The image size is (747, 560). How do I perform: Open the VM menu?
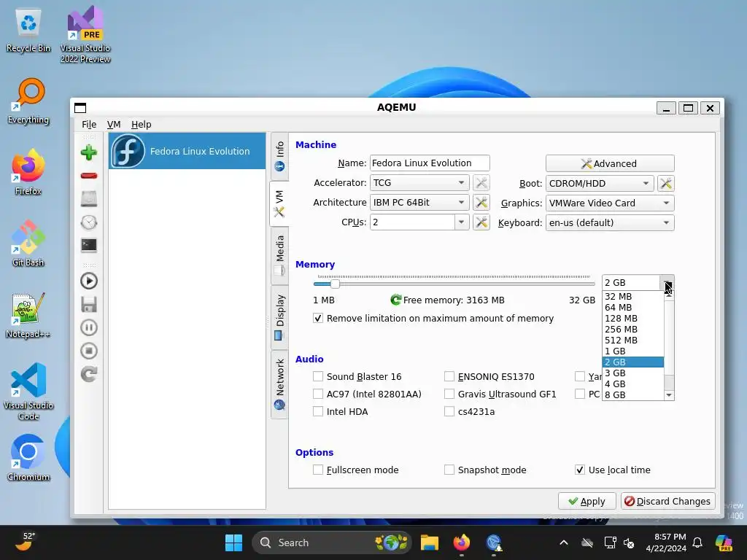[x=114, y=124]
